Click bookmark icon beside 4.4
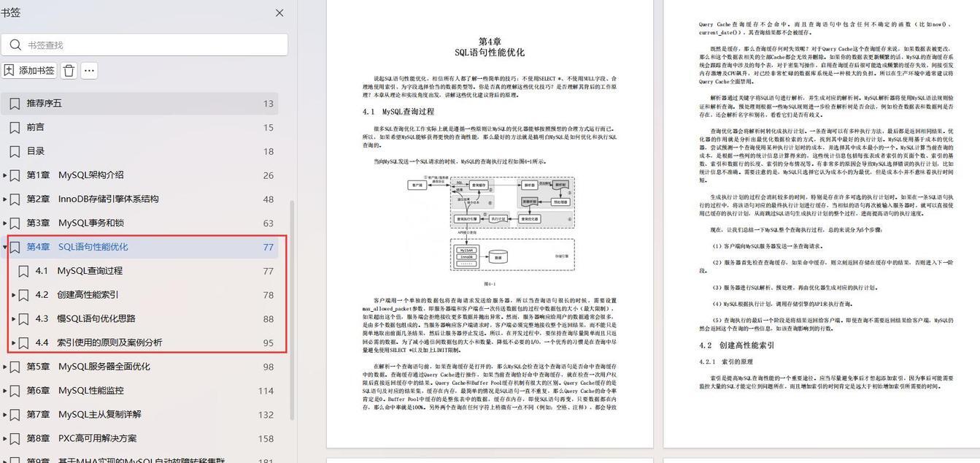The image size is (980, 463). pos(24,343)
